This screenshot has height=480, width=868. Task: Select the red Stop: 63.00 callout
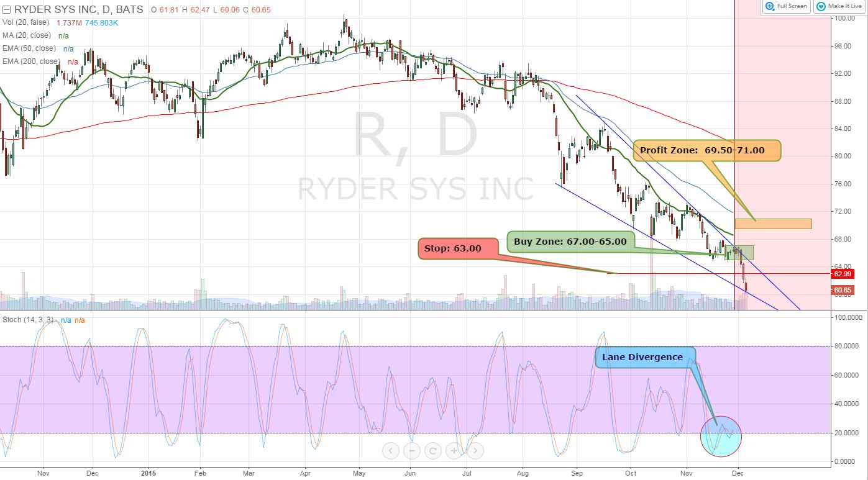(458, 248)
